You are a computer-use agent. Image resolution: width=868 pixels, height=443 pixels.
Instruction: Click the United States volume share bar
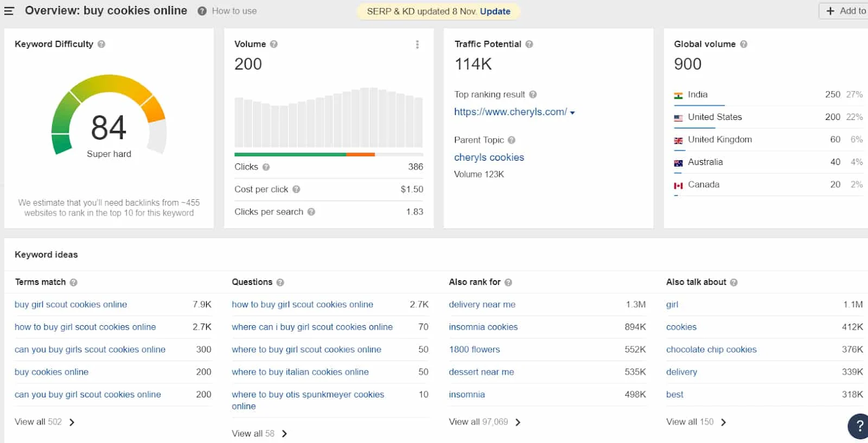pos(694,128)
